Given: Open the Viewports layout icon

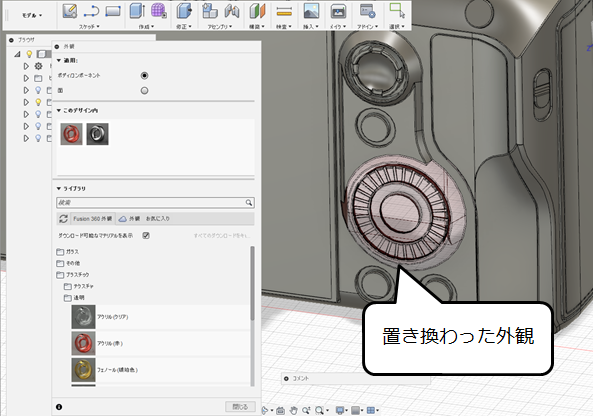Looking at the screenshot, I should pyautogui.click(x=371, y=410).
